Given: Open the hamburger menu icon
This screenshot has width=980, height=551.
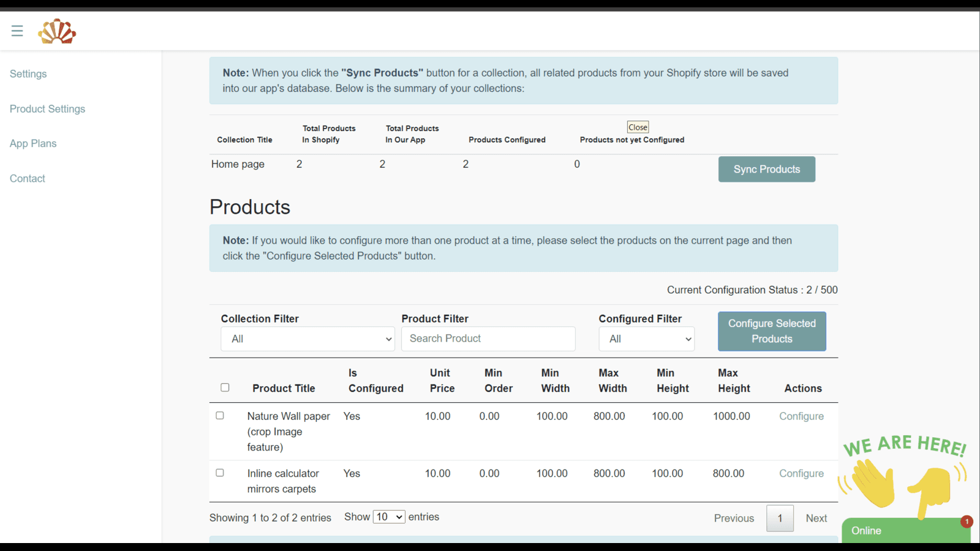Looking at the screenshot, I should [17, 31].
